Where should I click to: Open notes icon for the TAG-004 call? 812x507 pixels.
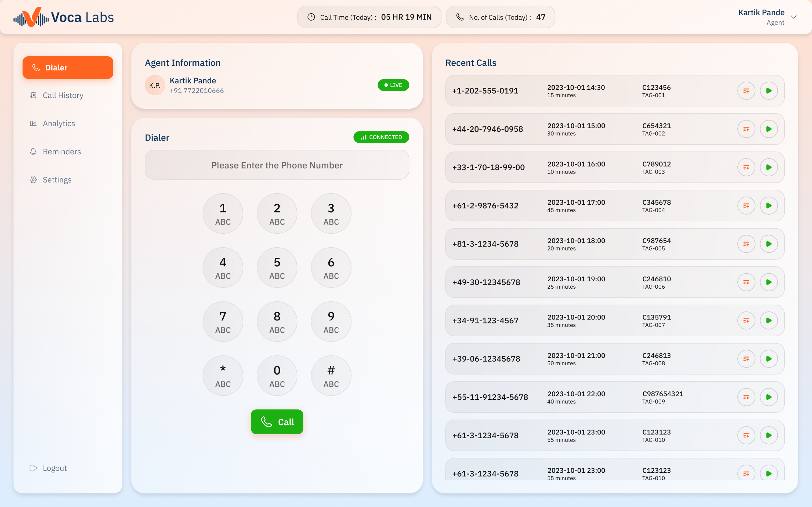pos(746,205)
